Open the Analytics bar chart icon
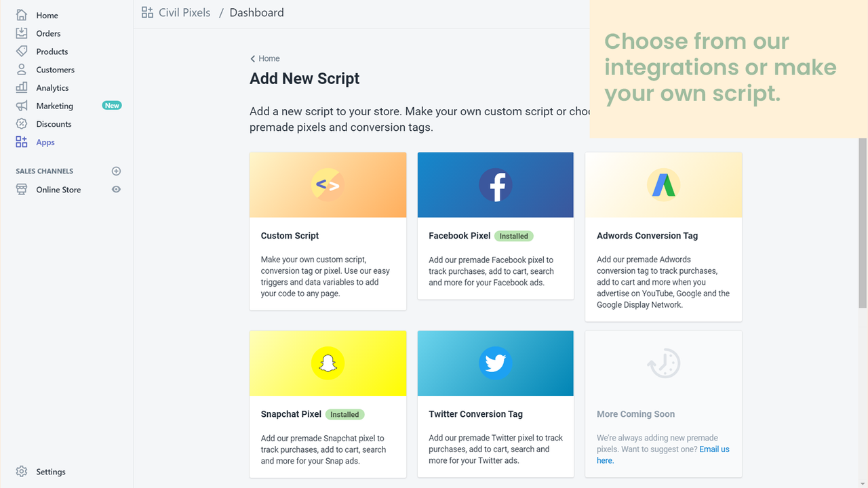 tap(22, 87)
